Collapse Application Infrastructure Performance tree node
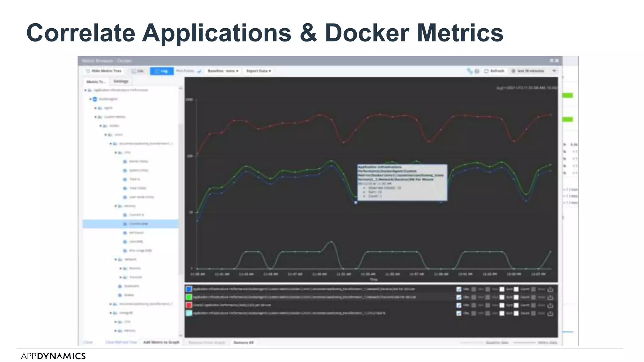The width and height of the screenshot is (644, 362). pyautogui.click(x=85, y=90)
